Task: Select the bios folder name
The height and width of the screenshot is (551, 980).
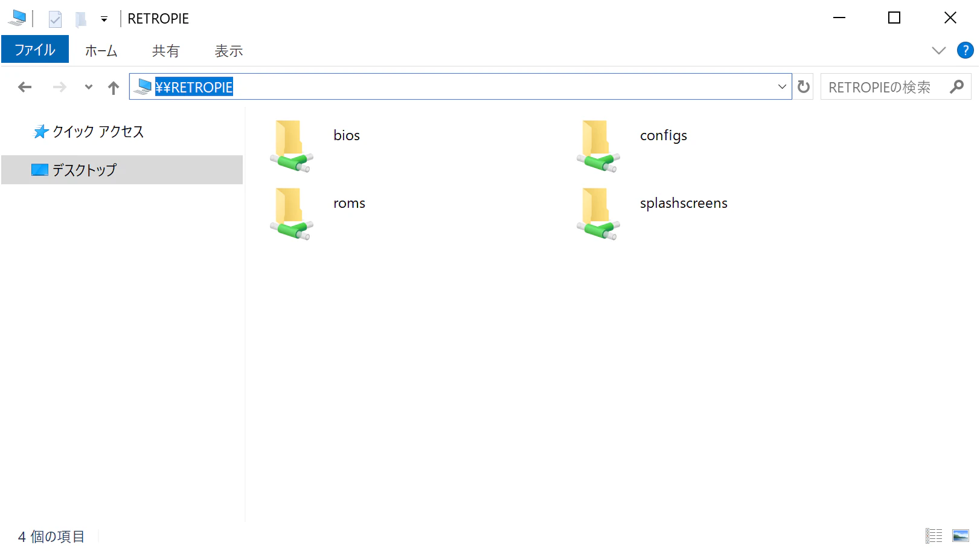Action: point(347,135)
